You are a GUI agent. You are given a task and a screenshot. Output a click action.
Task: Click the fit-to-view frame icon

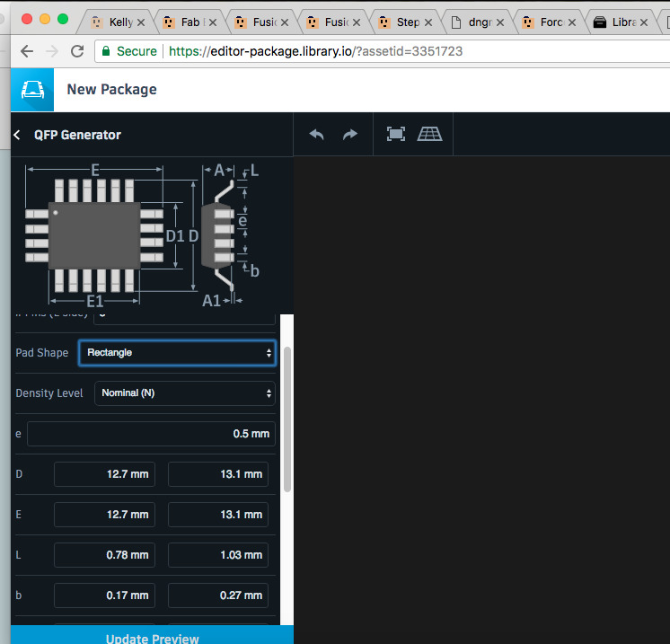point(396,134)
